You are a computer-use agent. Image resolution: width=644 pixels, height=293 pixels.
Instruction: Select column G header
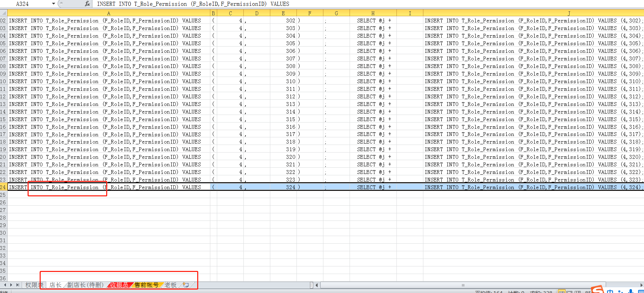[336, 13]
